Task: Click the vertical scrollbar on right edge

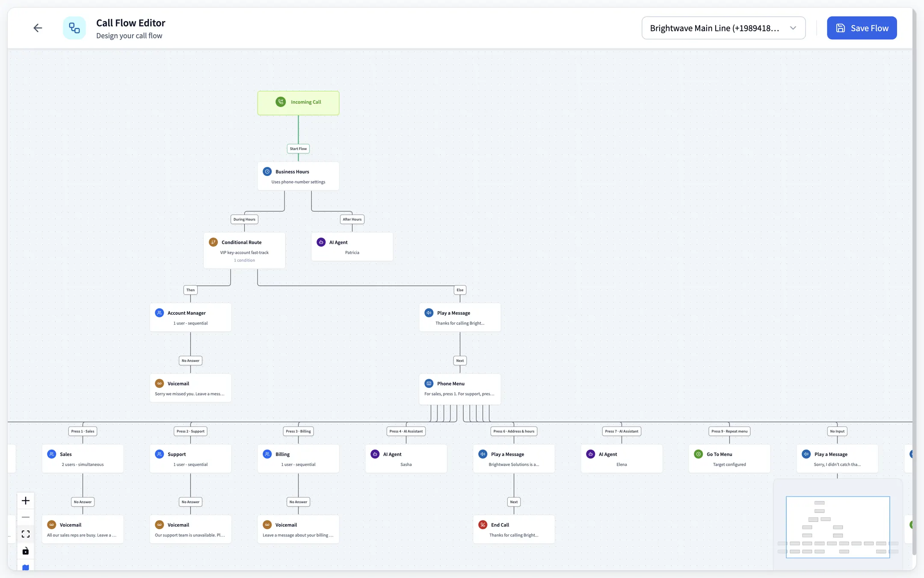Action: (914, 283)
